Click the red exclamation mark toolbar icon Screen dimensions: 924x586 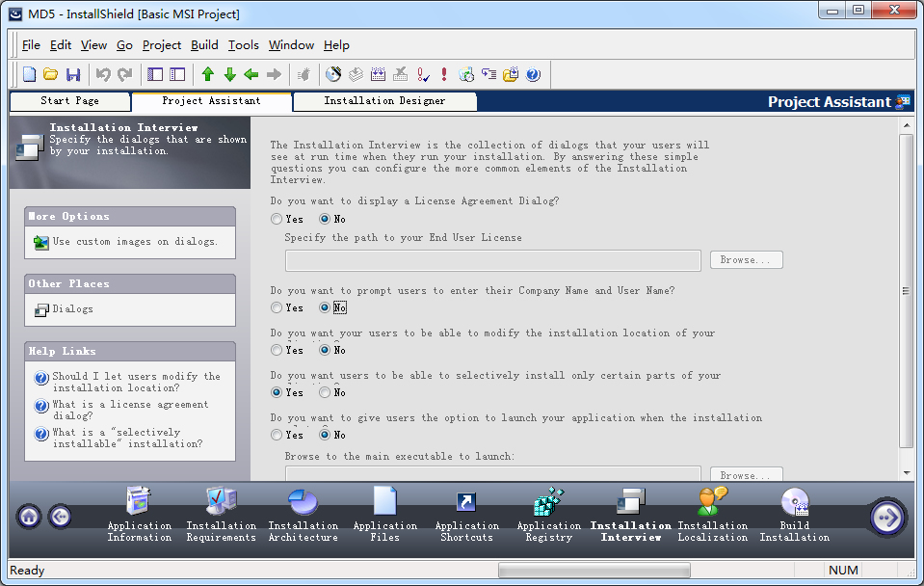(444, 74)
